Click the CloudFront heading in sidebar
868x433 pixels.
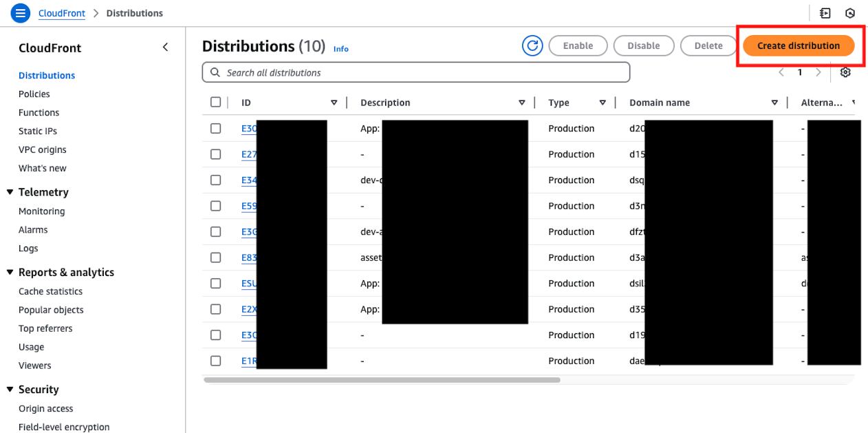[x=50, y=47]
